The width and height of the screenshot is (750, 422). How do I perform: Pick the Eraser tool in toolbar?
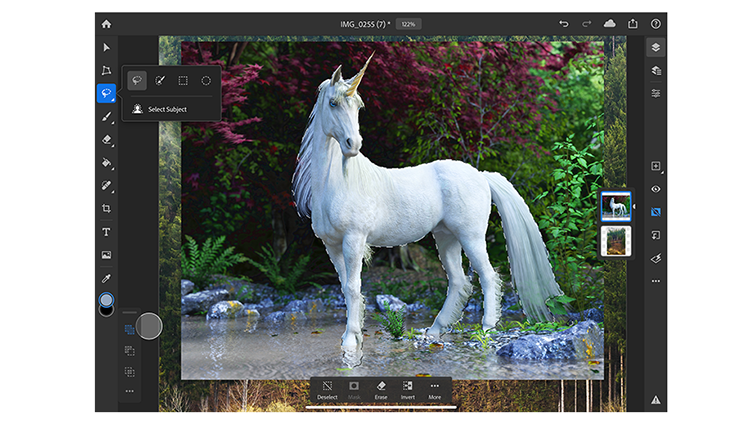(x=106, y=139)
